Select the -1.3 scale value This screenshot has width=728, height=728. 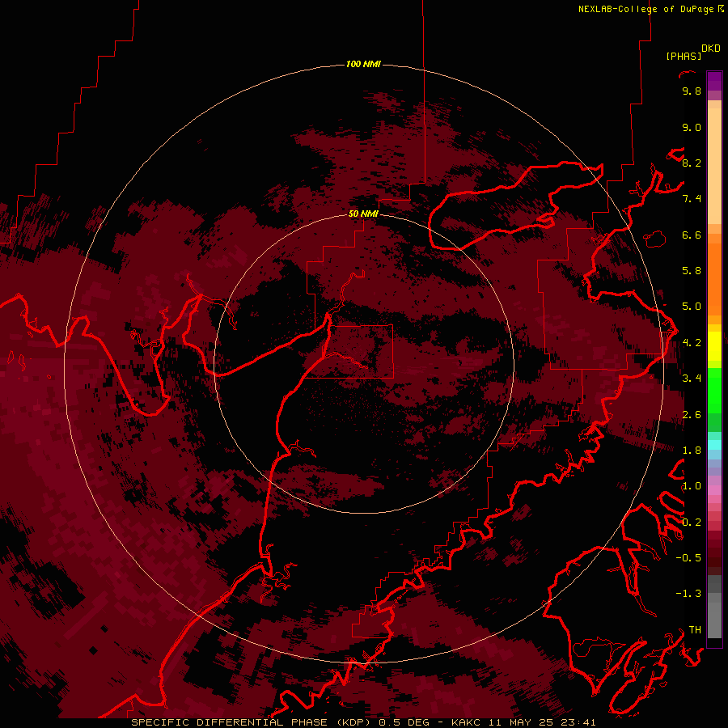[x=688, y=594]
